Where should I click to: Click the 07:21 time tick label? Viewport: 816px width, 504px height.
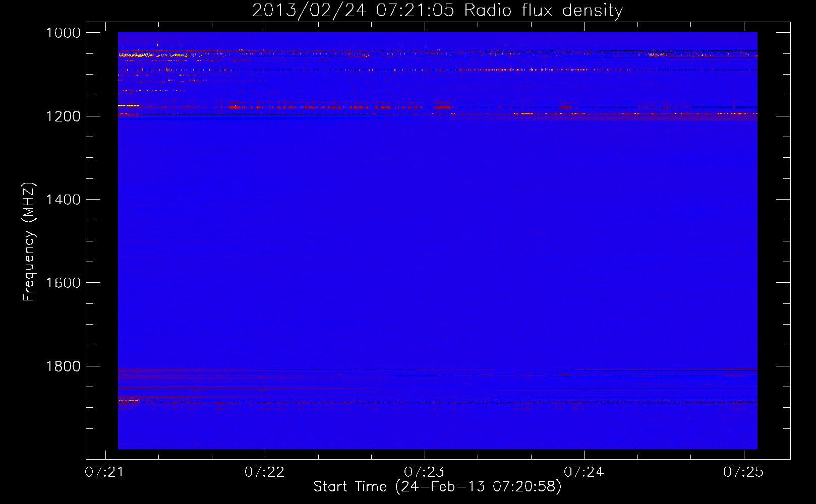105,472
